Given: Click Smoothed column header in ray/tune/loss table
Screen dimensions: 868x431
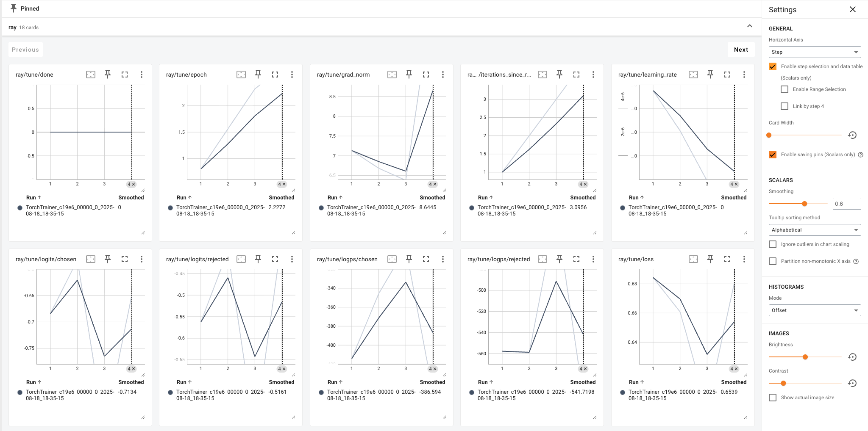Looking at the screenshot, I should pyautogui.click(x=734, y=382).
